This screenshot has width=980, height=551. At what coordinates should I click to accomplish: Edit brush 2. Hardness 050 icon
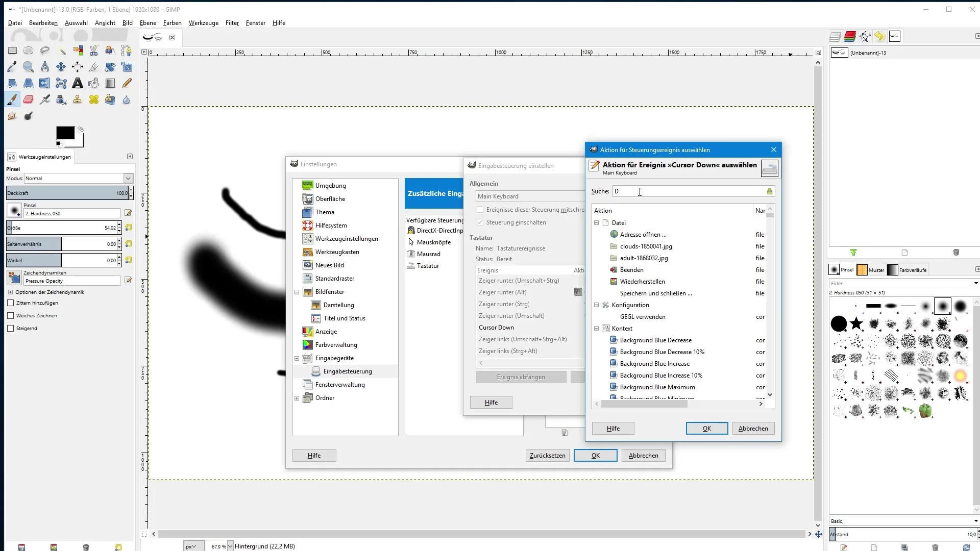[x=128, y=213]
